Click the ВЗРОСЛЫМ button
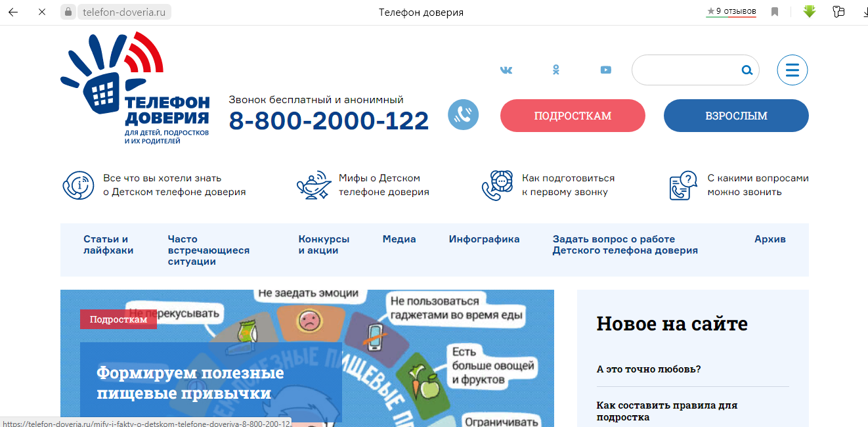This screenshot has height=427, width=868. point(736,116)
